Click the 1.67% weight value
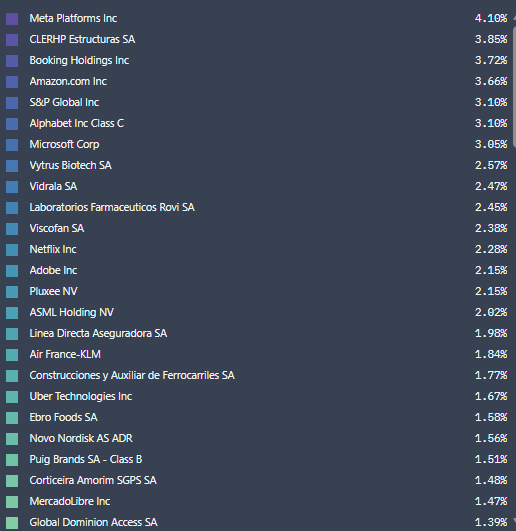 491,396
